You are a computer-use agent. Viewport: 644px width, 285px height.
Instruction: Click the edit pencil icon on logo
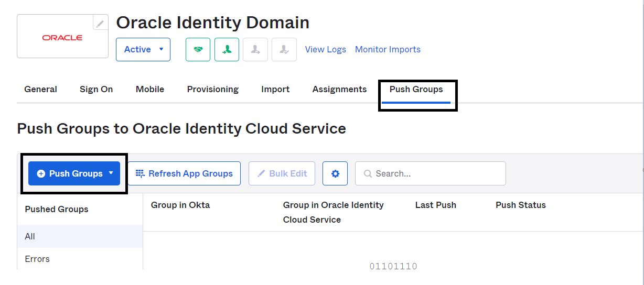[100, 23]
